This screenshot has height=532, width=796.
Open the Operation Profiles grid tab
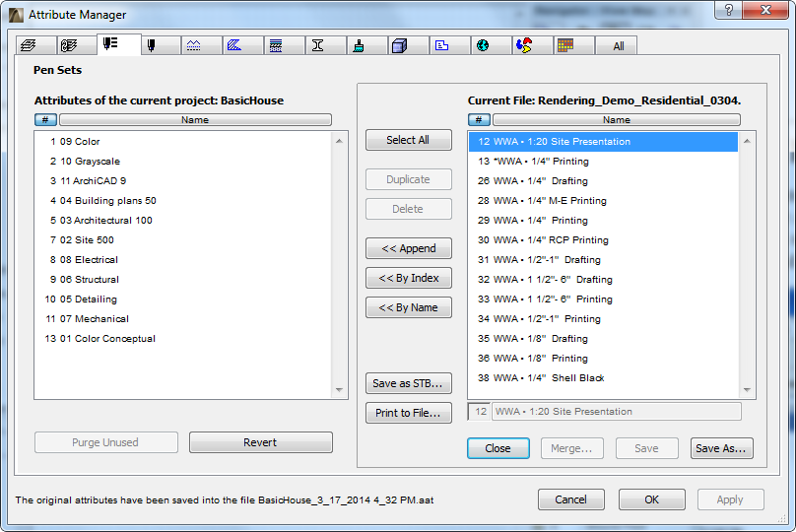click(x=574, y=45)
